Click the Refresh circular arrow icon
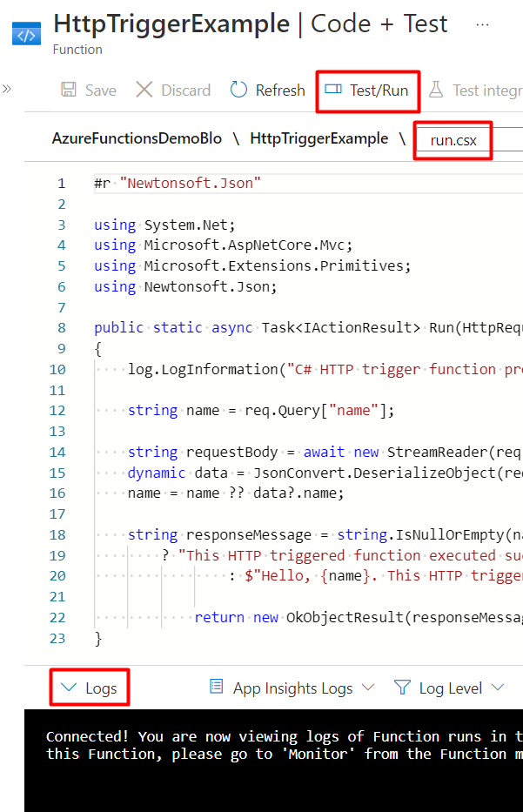Screen dimensions: 523x812 pos(238,90)
